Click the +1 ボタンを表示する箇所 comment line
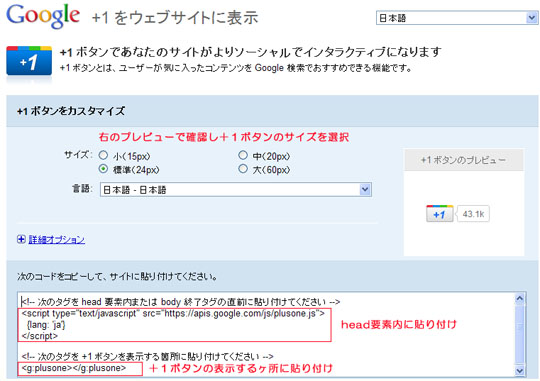540x381 pixels. click(x=147, y=356)
